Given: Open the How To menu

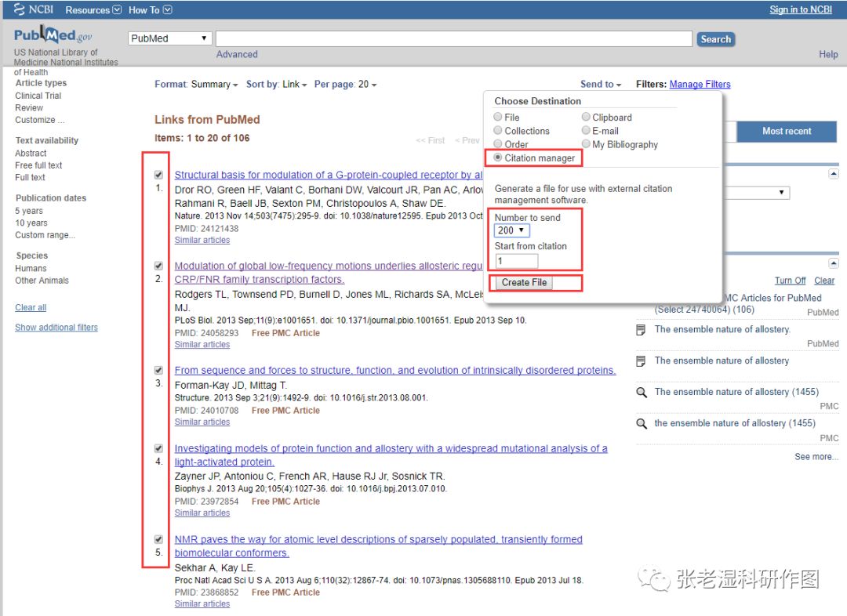Looking at the screenshot, I should (x=150, y=10).
